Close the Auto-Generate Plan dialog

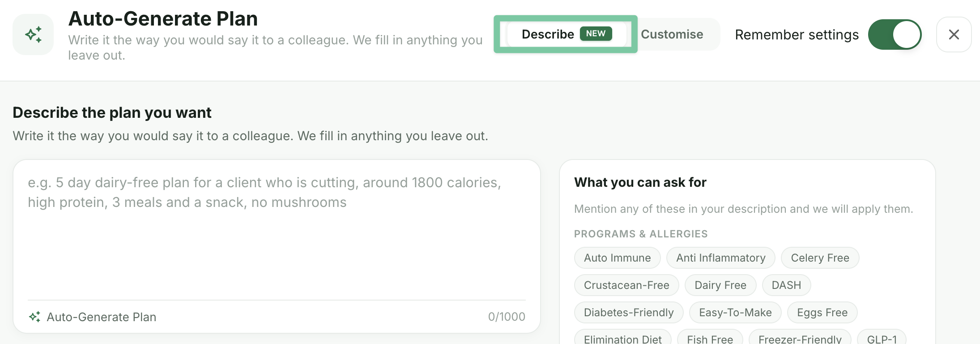954,34
